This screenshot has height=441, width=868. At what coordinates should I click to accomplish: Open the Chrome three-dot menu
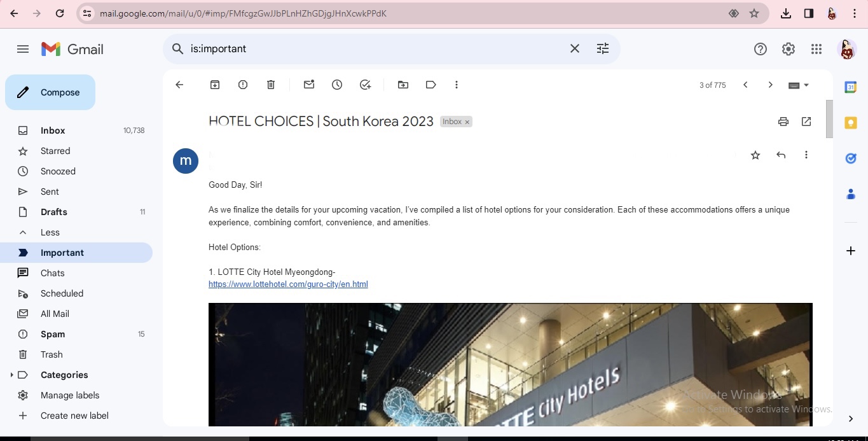click(855, 13)
